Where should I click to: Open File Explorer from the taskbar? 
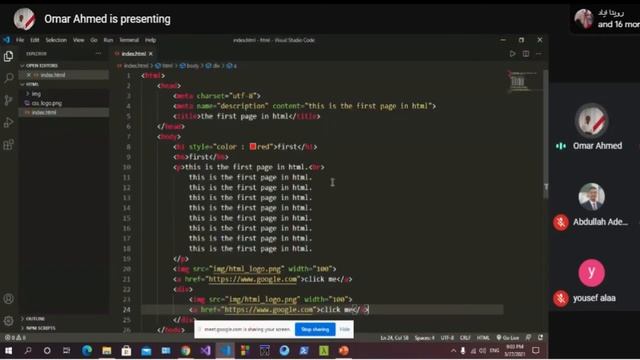tap(107, 351)
